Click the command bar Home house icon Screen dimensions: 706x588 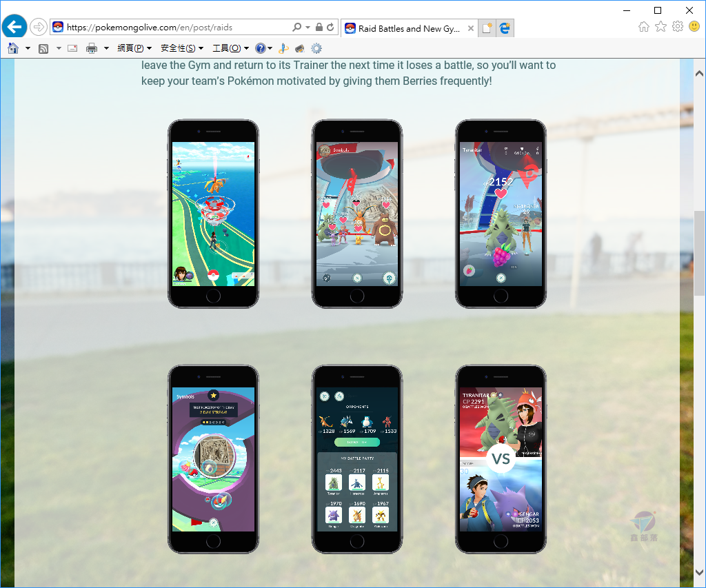(x=13, y=48)
